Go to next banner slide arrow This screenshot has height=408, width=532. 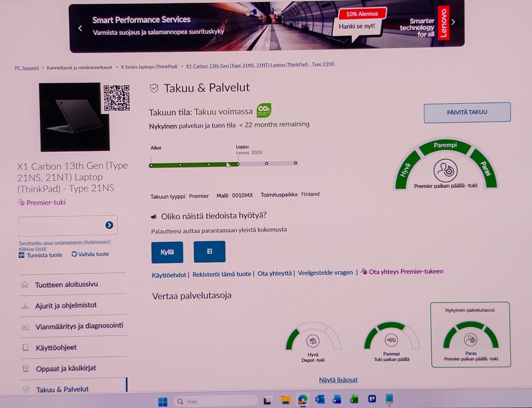point(453,22)
